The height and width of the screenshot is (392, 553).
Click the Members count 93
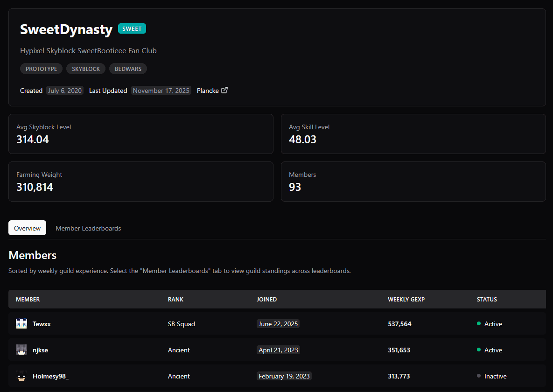pyautogui.click(x=295, y=187)
